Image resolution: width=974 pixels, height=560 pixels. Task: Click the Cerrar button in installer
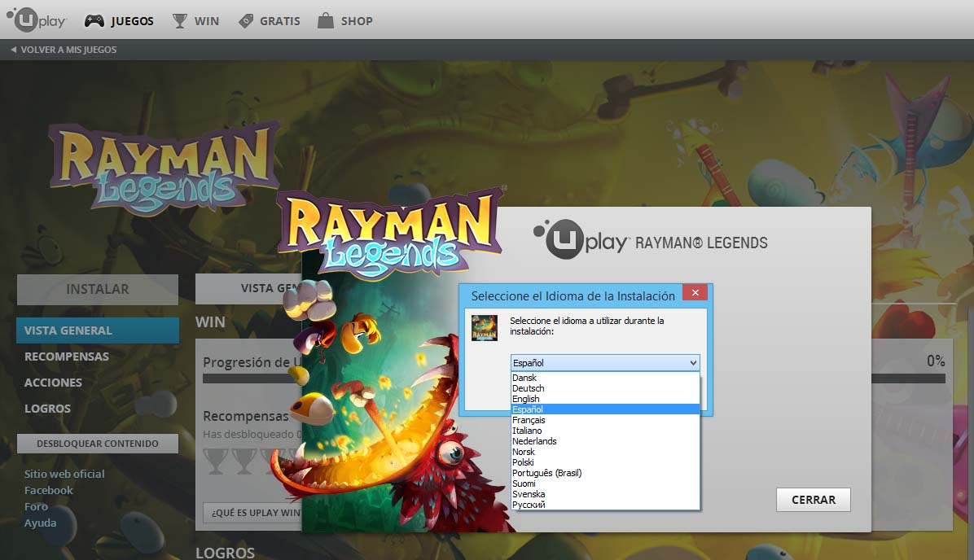pyautogui.click(x=813, y=500)
